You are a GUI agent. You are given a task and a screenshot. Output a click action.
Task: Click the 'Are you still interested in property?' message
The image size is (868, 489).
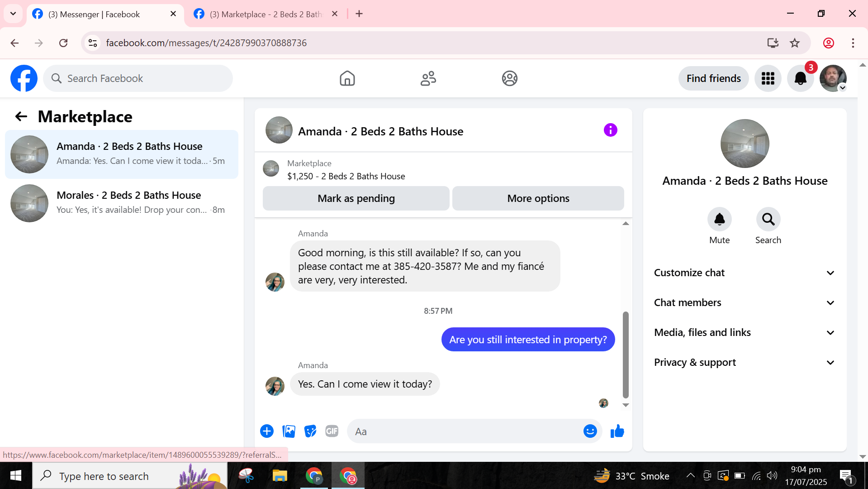point(528,340)
